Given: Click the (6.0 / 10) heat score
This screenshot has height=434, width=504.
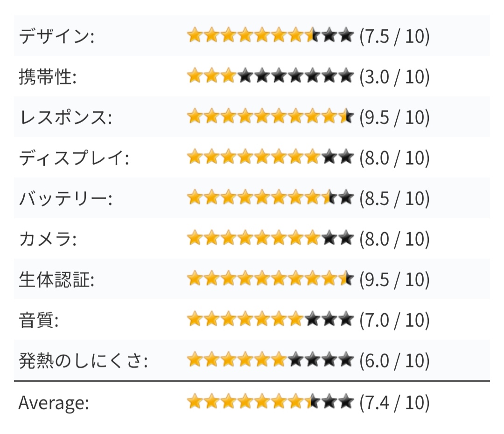Looking at the screenshot, I should [394, 361].
